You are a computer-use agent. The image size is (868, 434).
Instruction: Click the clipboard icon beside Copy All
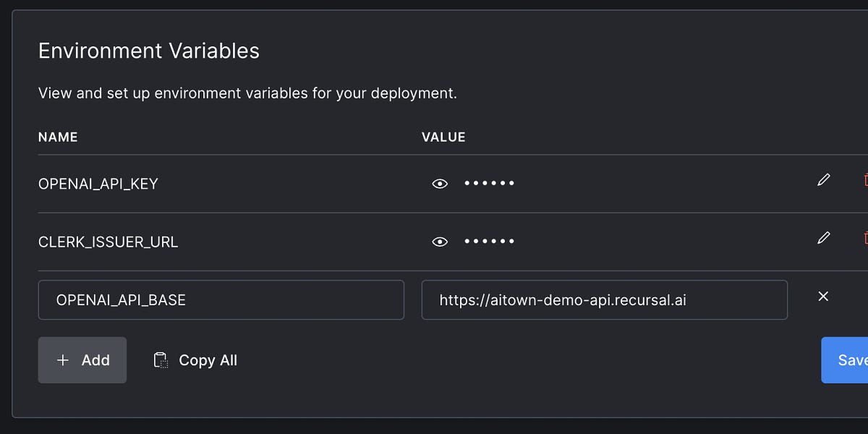[161, 359]
